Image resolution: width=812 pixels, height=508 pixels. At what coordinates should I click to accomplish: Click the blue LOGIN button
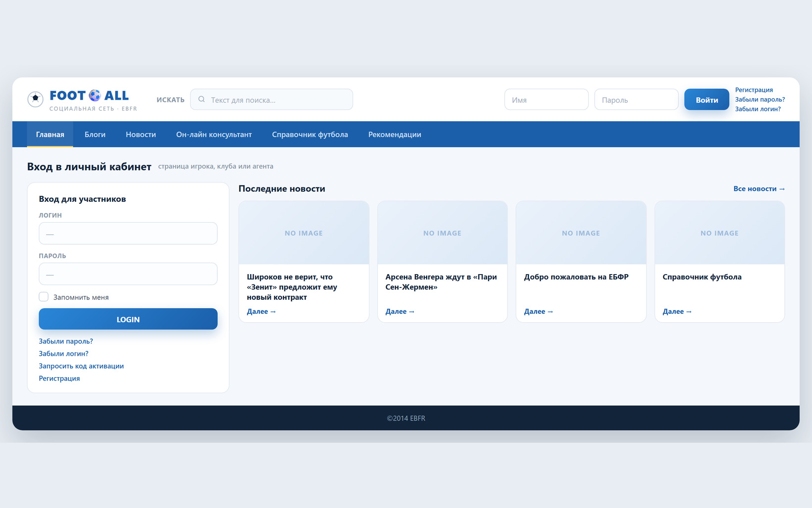pos(128,319)
